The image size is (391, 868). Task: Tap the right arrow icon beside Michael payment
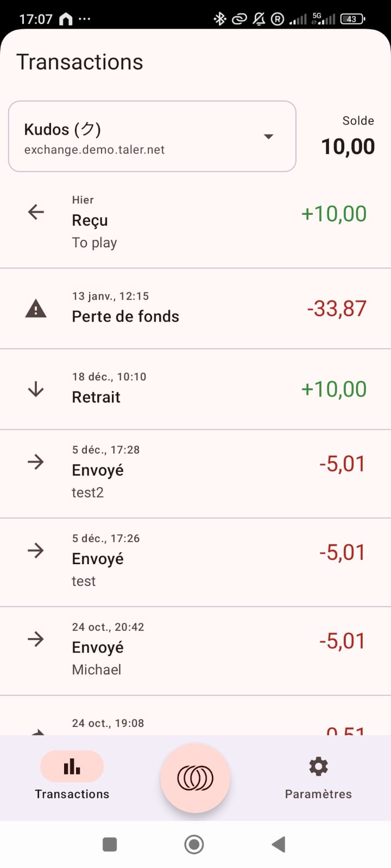(36, 639)
